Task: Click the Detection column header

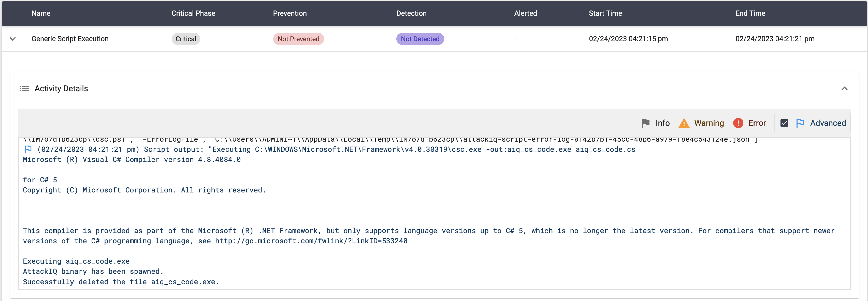Action: click(x=411, y=13)
